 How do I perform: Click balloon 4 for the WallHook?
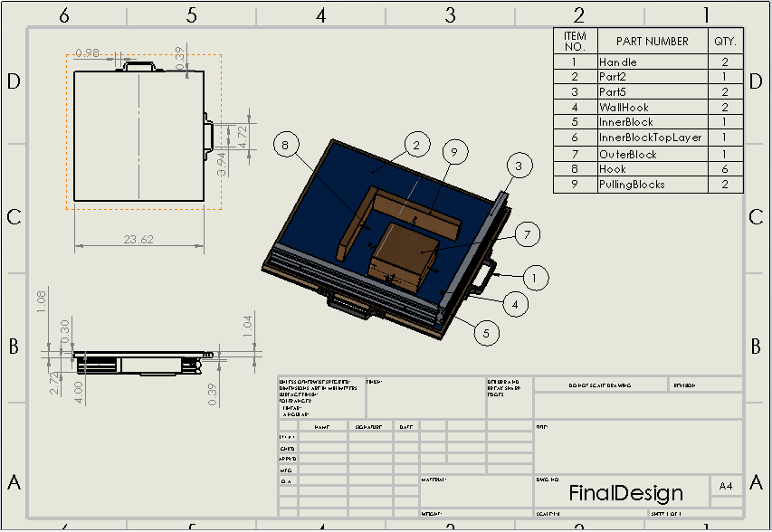coord(516,305)
